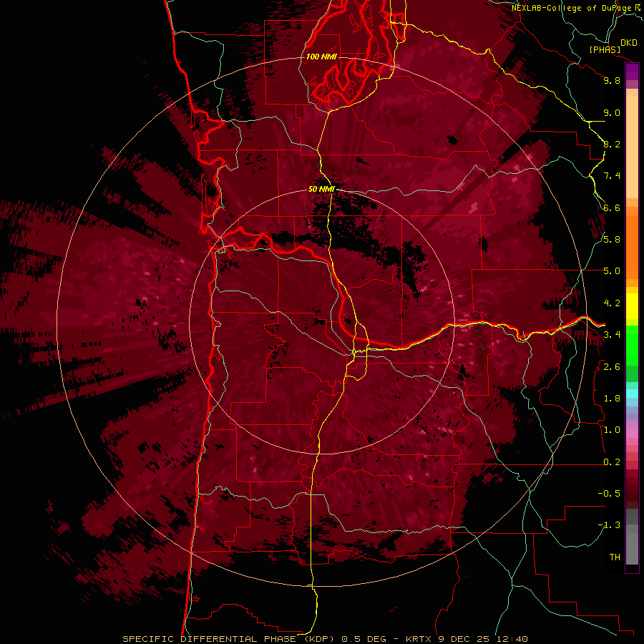Screen dimensions: 644x644
Task: Click the [PHAS] legend label
Action: click(x=605, y=49)
